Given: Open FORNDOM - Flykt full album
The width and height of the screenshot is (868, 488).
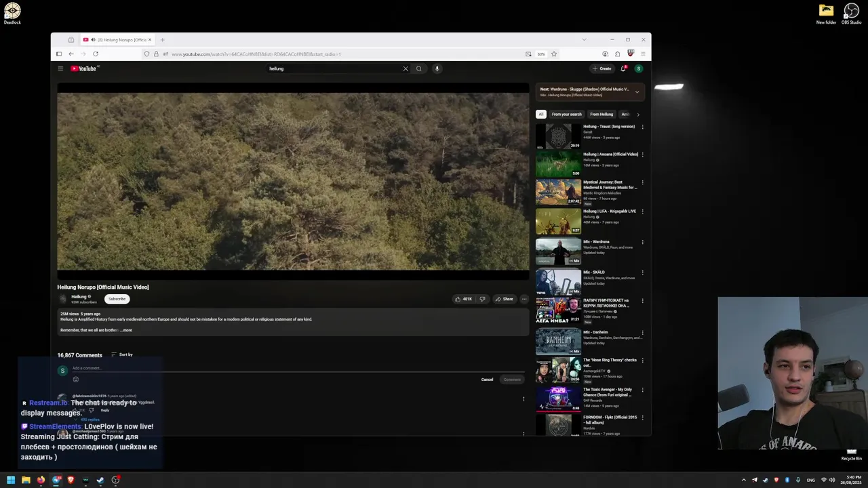Looking at the screenshot, I should [610, 420].
